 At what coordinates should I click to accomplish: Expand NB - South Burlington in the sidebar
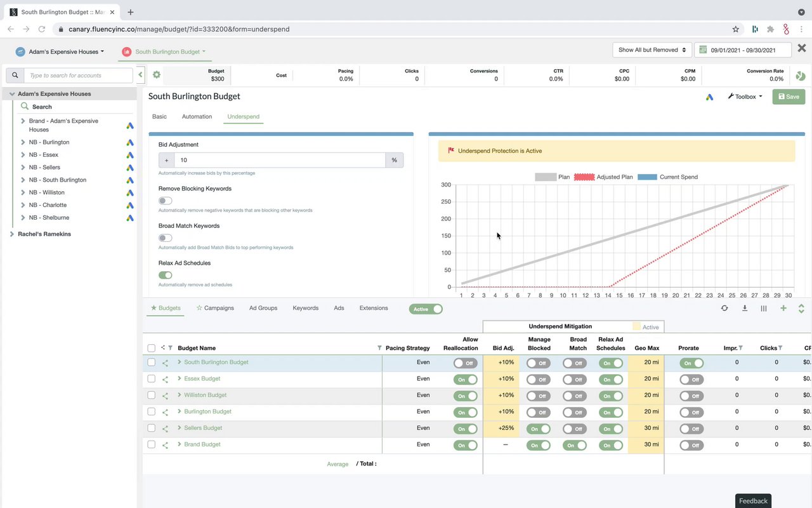click(x=23, y=180)
